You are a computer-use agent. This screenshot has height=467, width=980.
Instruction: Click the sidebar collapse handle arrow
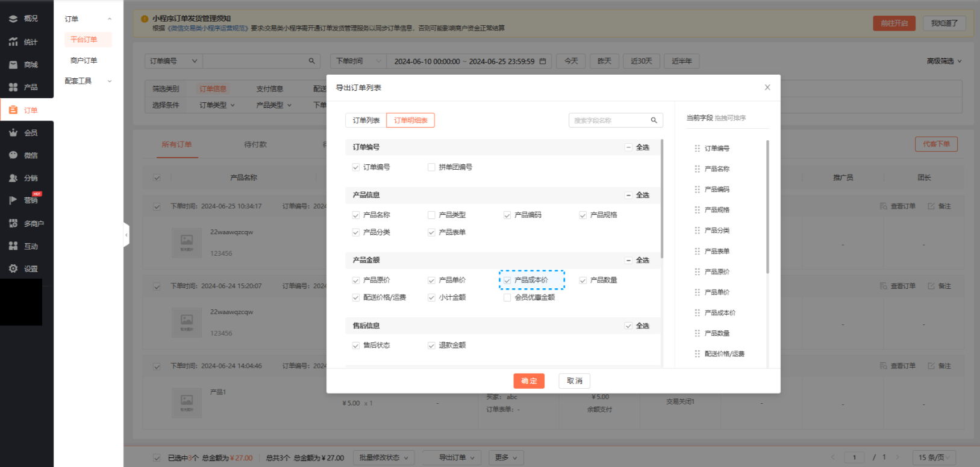(126, 235)
